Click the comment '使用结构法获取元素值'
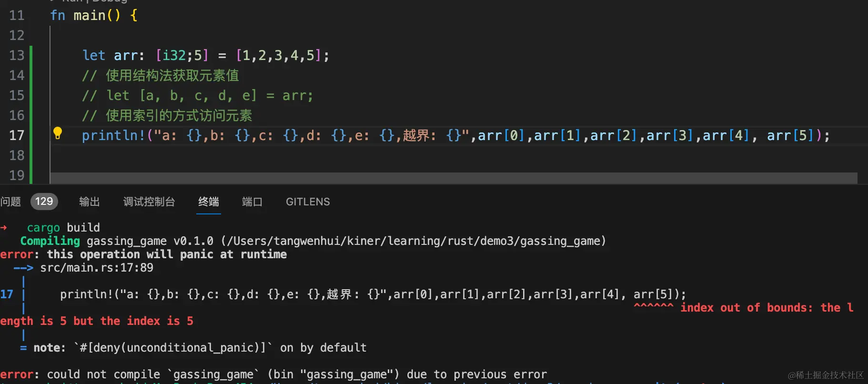Image resolution: width=868 pixels, height=384 pixels. (172, 75)
